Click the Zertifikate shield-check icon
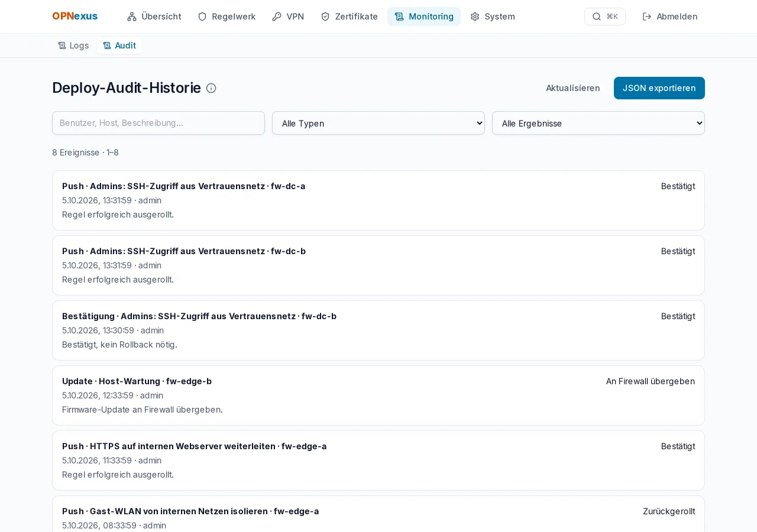Screen dimensions: 757x532 tap(325, 17)
